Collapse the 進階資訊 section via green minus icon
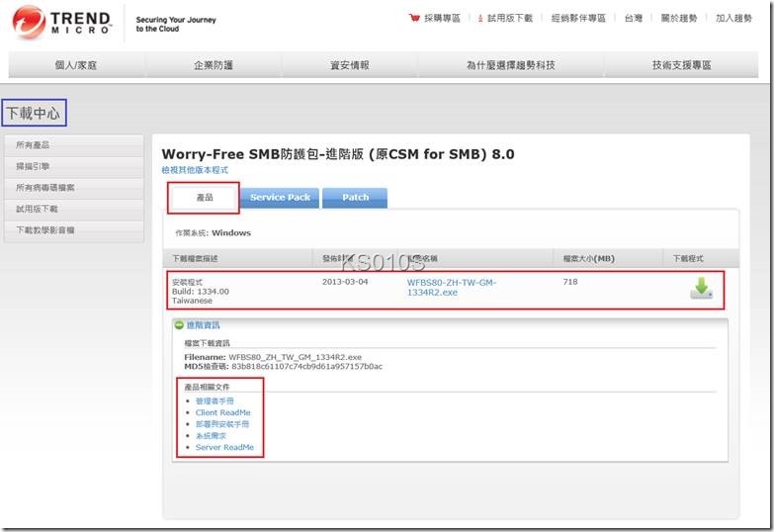Image resolution: width=774 pixels, height=532 pixels. [x=179, y=324]
